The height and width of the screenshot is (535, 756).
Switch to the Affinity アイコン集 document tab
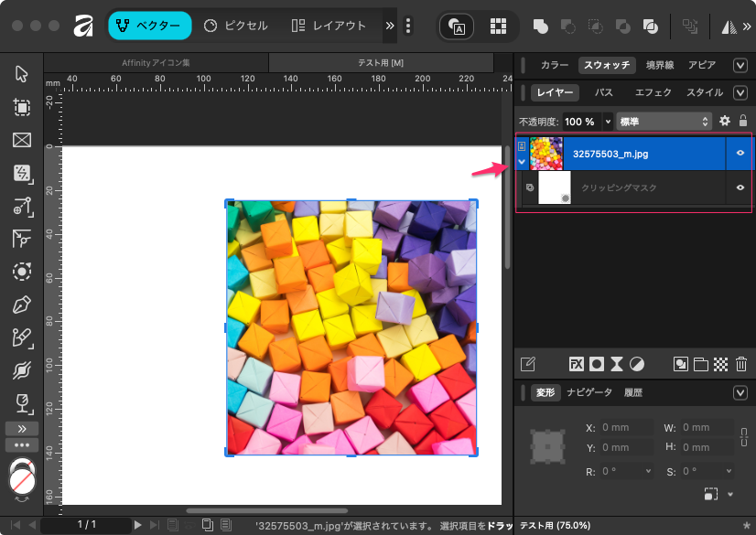(156, 63)
